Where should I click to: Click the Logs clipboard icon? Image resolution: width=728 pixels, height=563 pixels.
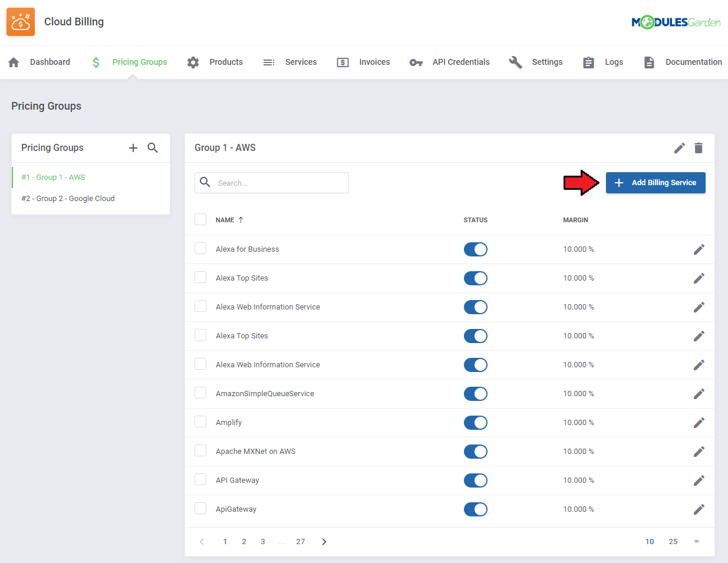click(588, 62)
